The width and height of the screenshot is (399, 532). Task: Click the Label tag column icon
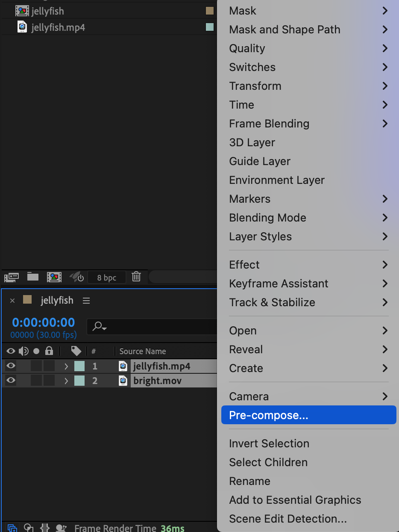[76, 351]
